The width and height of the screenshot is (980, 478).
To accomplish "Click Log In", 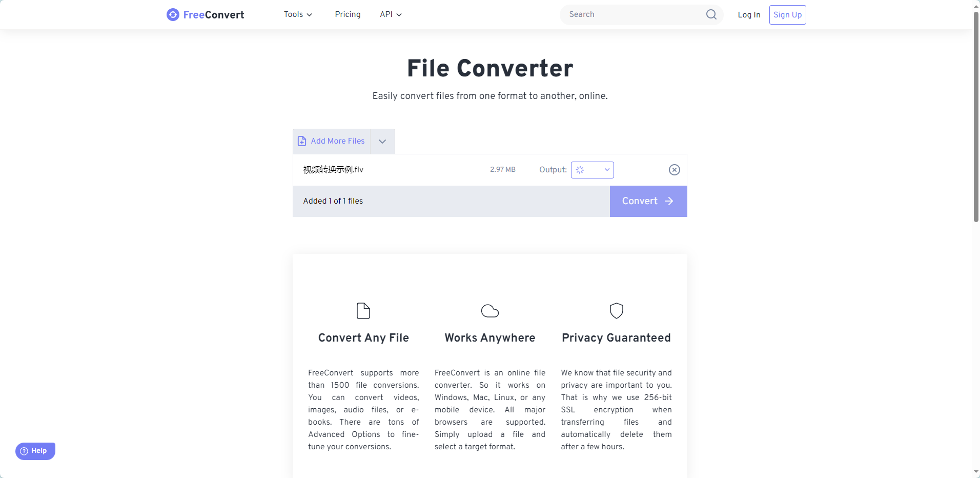I will point(749,15).
